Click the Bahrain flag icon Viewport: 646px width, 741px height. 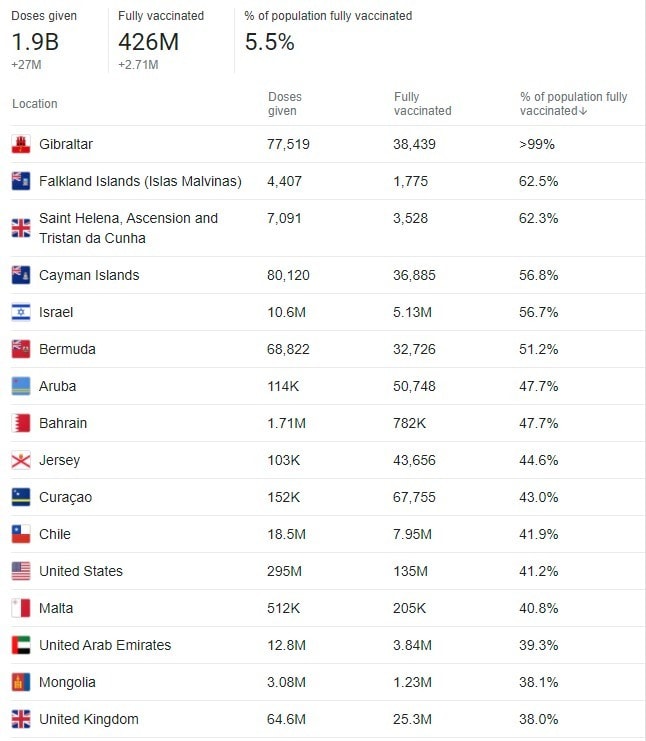[21, 423]
